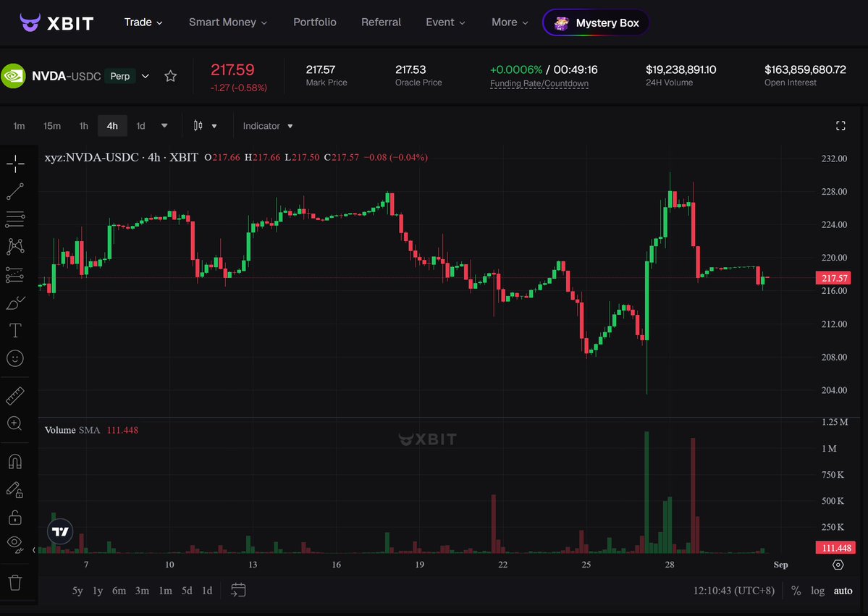Viewport: 868px width, 616px height.
Task: Open go to date calendar icon
Action: pyautogui.click(x=238, y=590)
